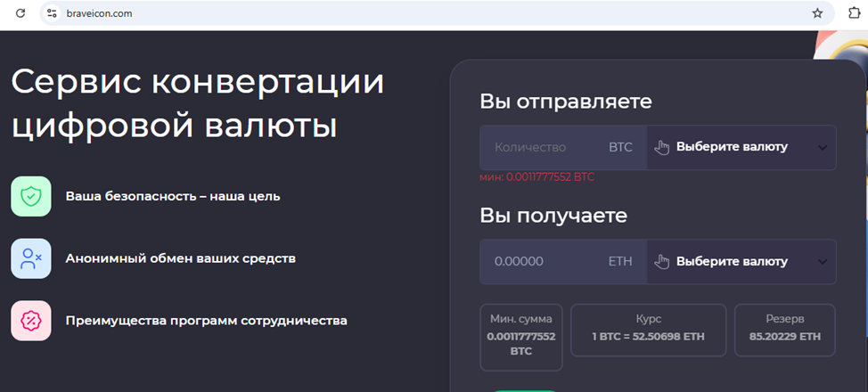The width and height of the screenshot is (868, 392).
Task: Click hand pointer icon in receive currency selector
Action: pos(662,261)
